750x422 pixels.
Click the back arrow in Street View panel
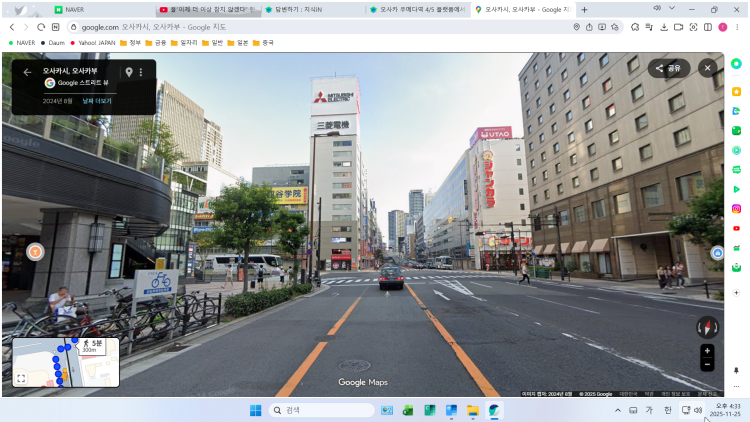coord(27,72)
